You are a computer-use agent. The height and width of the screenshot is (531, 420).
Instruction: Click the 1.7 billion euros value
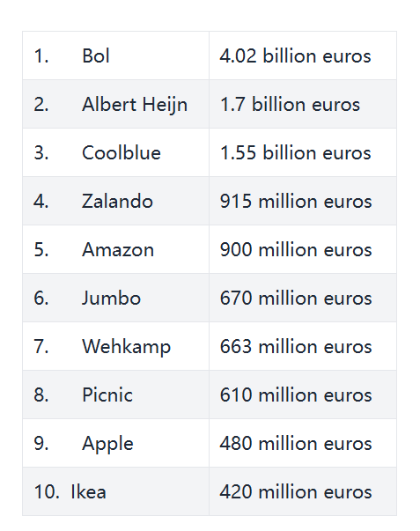click(303, 104)
